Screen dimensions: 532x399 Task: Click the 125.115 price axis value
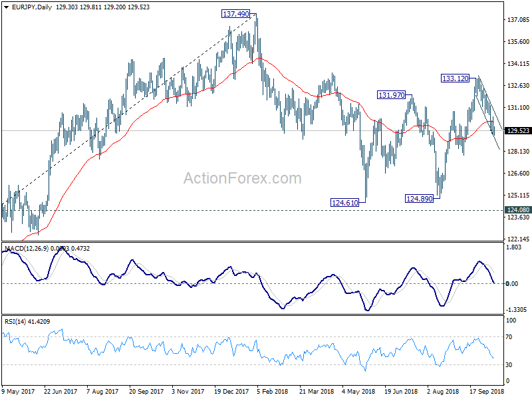coord(518,196)
